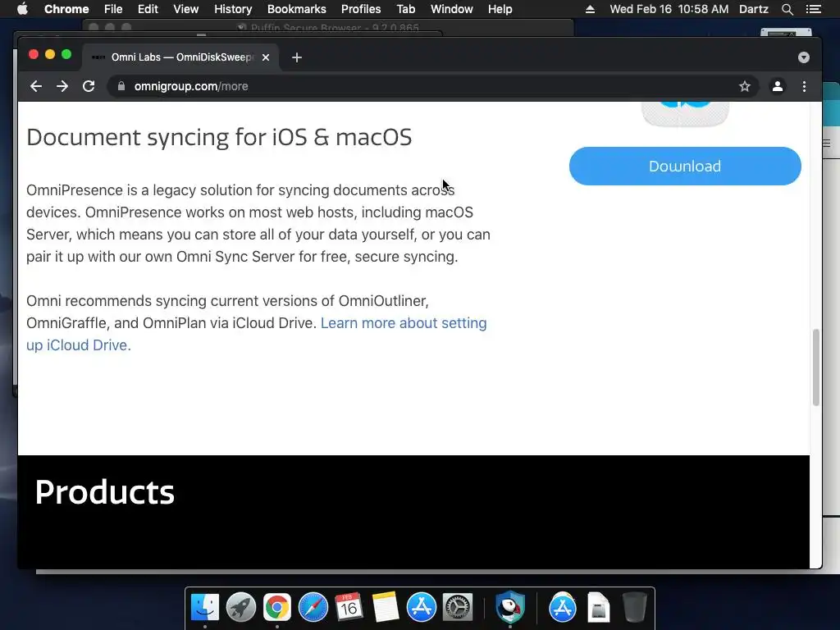Click the Products heading in the footer
The height and width of the screenshot is (630, 840).
pyautogui.click(x=104, y=492)
